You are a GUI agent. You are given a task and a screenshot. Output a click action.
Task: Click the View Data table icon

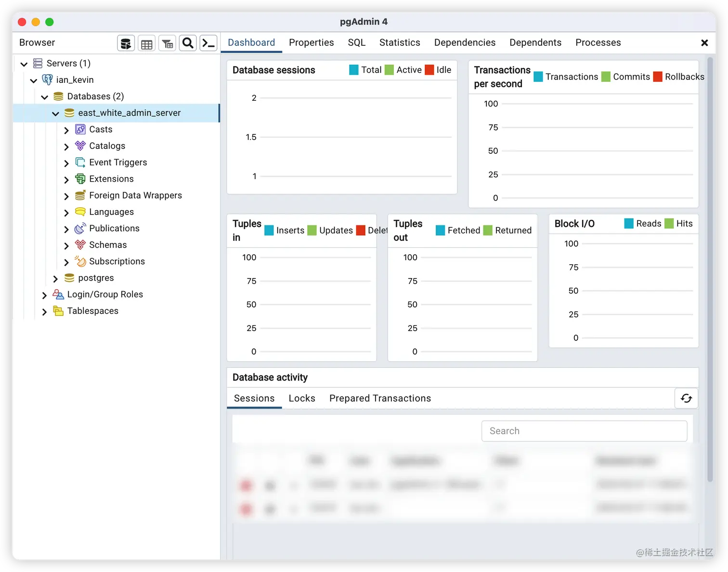[x=146, y=43]
